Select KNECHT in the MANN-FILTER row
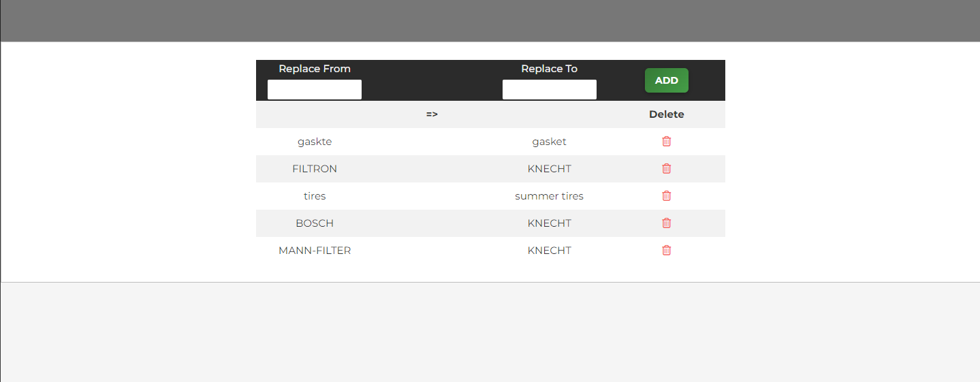This screenshot has height=382, width=980. click(x=549, y=251)
